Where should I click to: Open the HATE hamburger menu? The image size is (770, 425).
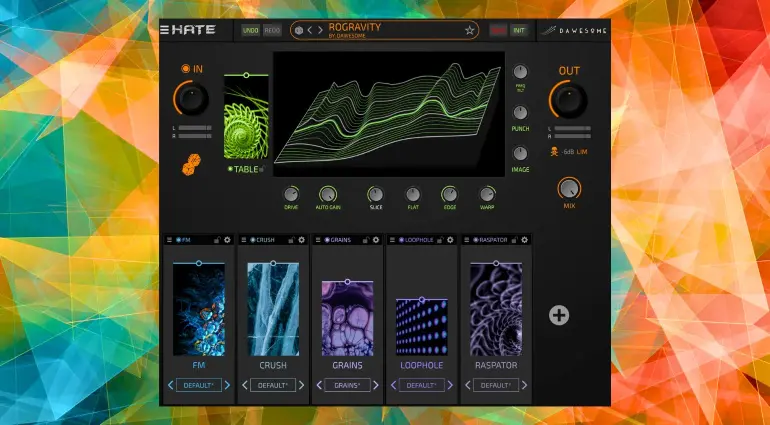(166, 30)
